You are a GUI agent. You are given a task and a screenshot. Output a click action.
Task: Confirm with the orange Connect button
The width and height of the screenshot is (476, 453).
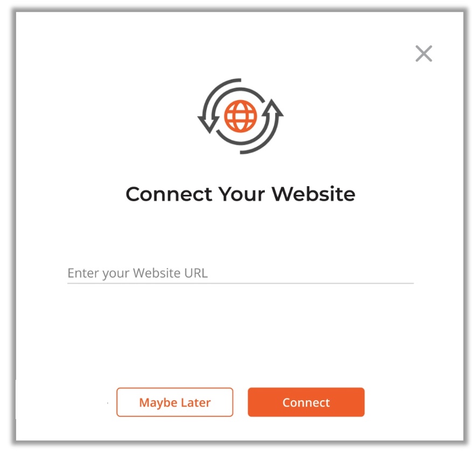pos(306,402)
